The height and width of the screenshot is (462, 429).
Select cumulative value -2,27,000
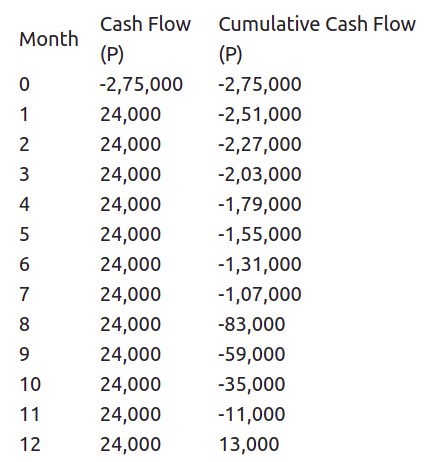260,144
